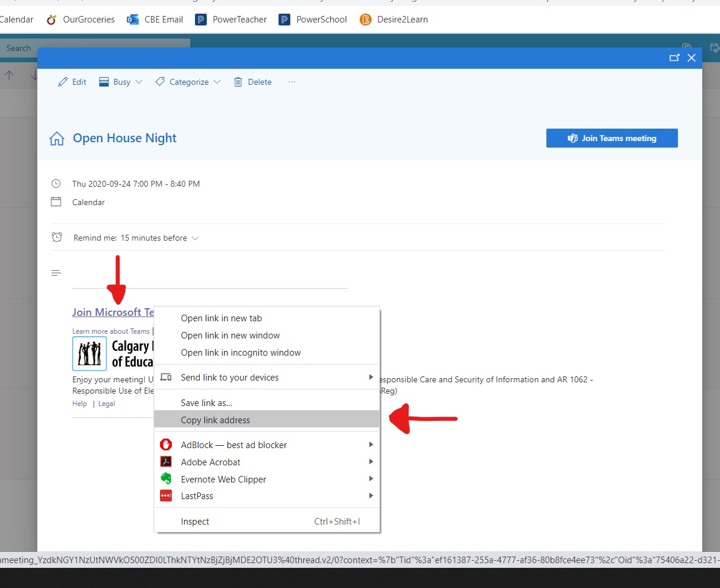Choose Open link in incognito window
Image resolution: width=720 pixels, height=588 pixels.
coord(267,353)
